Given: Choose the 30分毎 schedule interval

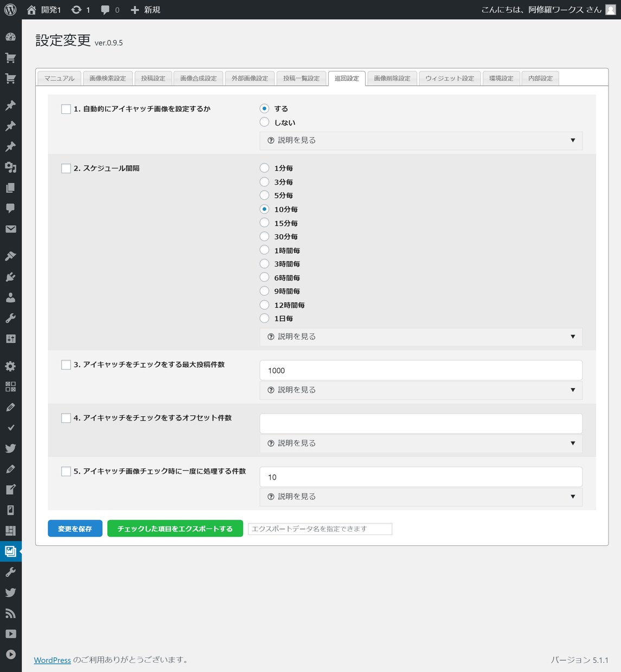Looking at the screenshot, I should [x=265, y=236].
